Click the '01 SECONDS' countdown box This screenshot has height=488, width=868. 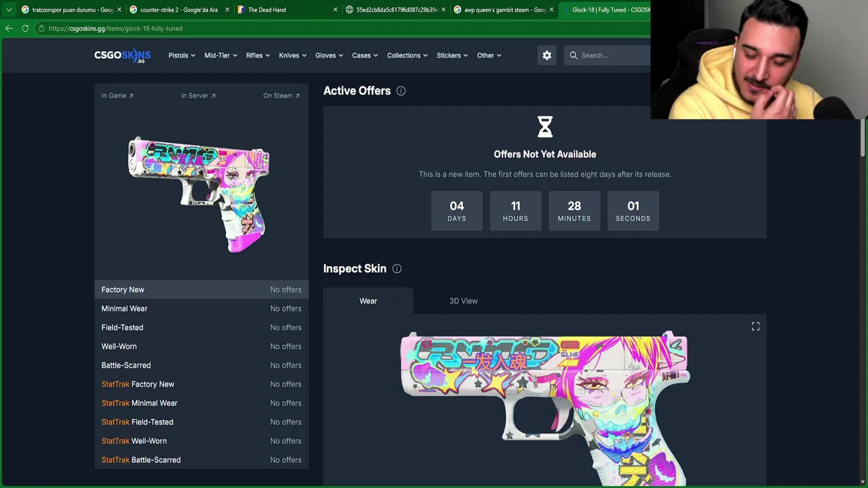[633, 211]
